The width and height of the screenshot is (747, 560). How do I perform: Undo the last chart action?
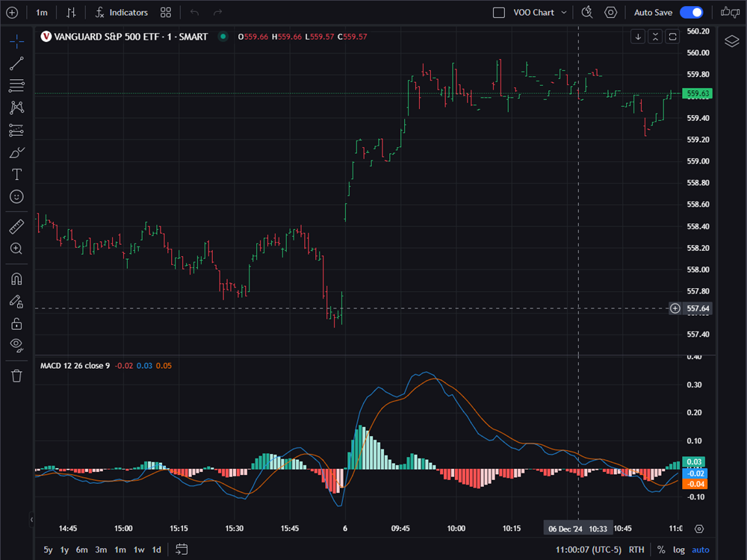tap(194, 13)
